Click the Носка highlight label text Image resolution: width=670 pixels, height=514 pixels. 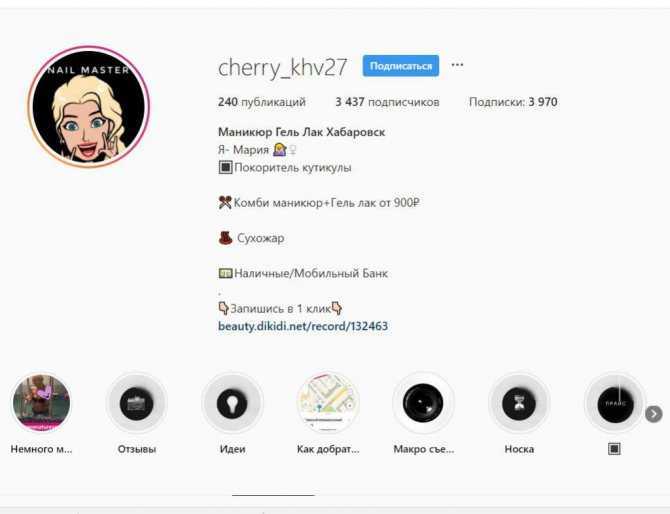pyautogui.click(x=519, y=449)
